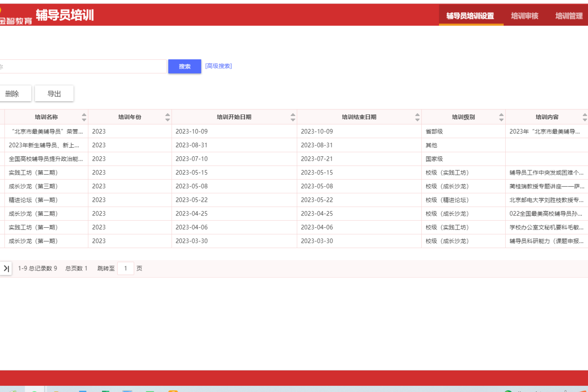The height and width of the screenshot is (392, 588).
Task: Focus the search text input field
Action: click(82, 67)
